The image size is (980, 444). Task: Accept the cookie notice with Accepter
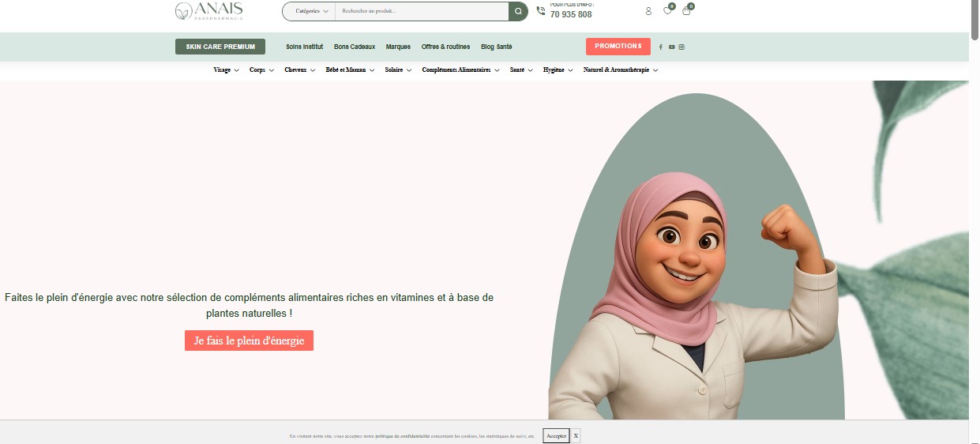pyautogui.click(x=556, y=435)
